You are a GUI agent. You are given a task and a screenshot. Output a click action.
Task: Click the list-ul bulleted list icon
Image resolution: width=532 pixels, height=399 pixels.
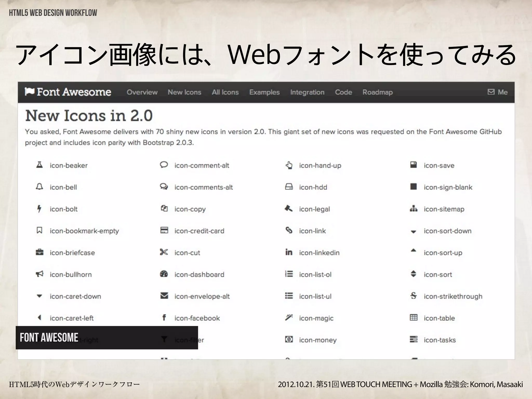click(289, 296)
